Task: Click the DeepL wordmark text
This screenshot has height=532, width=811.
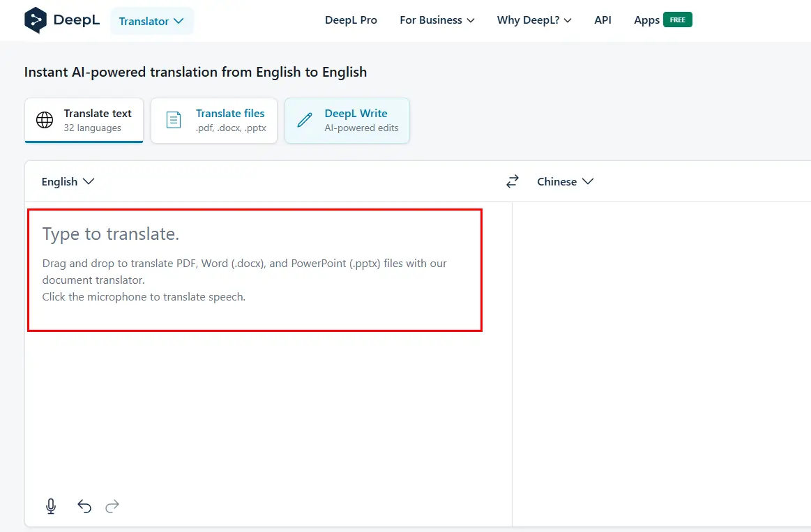Action: pos(77,20)
